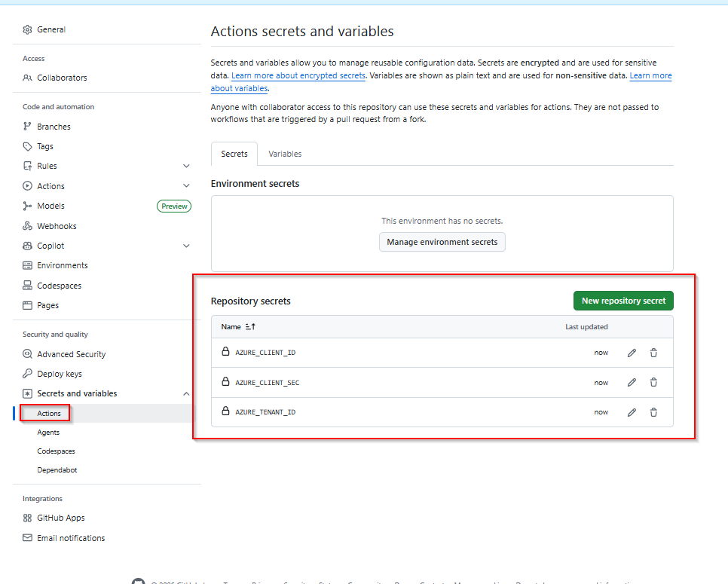This screenshot has width=728, height=584.
Task: Click the Repository secrets heading
Action: (x=251, y=301)
